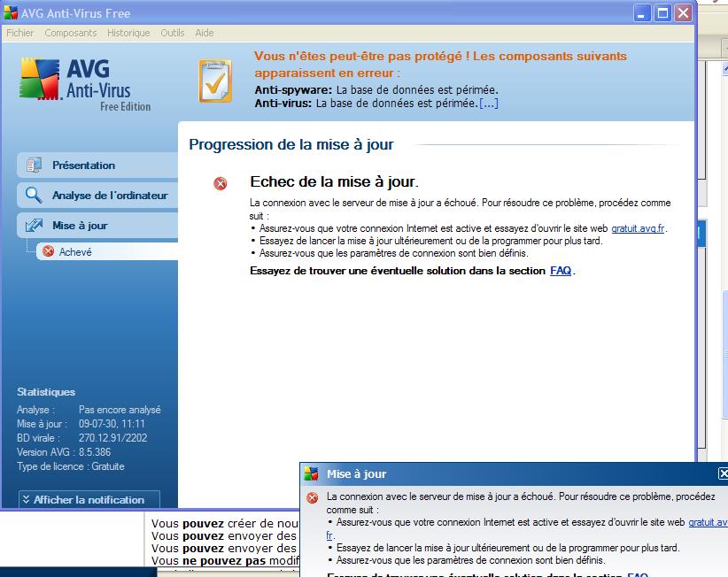Maximize the AVG Anti-Virus window
This screenshot has height=577, width=728.
click(662, 13)
